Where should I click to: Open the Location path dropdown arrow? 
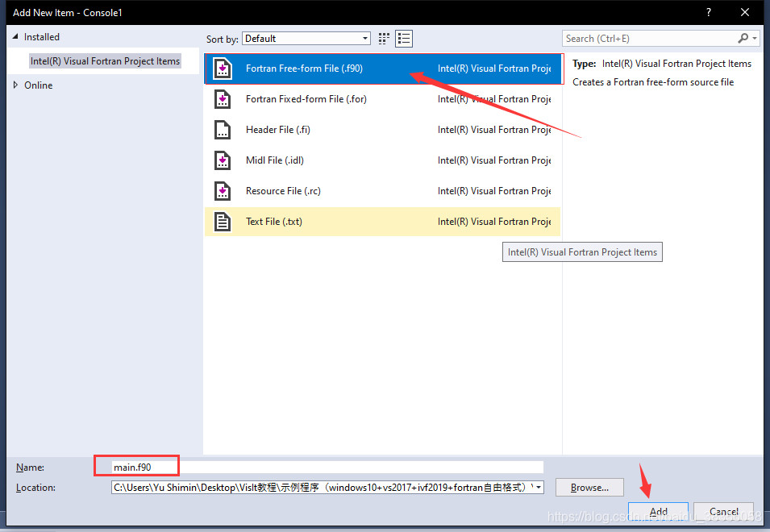click(537, 487)
